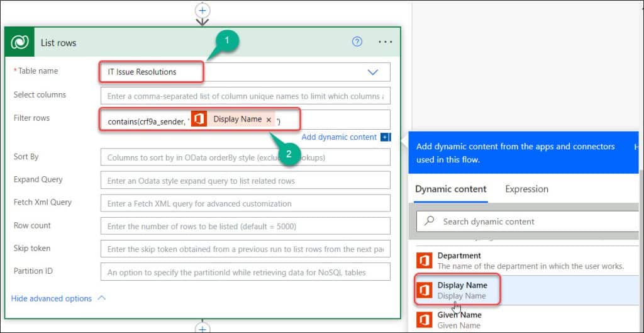Image resolution: width=644 pixels, height=333 pixels.
Task: Click the Office icon inside the Display Name token
Action: click(199, 119)
